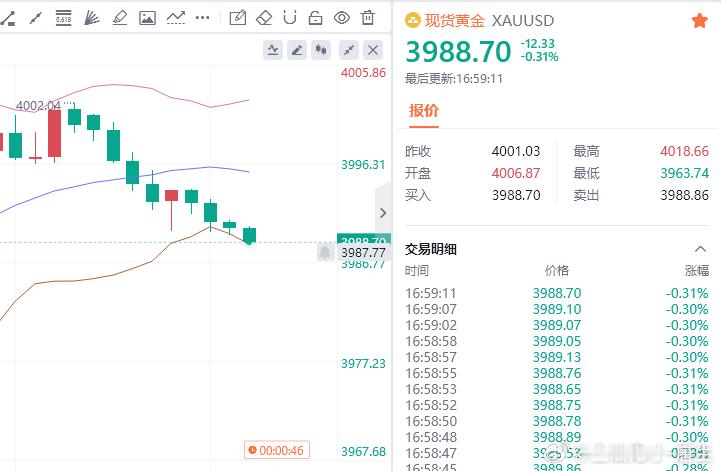Click the current price 3988.70

click(458, 51)
